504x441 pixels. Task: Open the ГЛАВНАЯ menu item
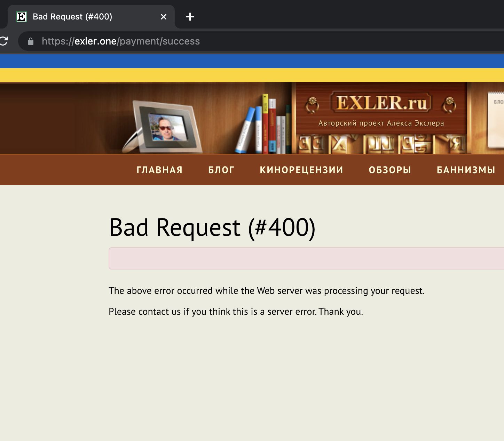click(159, 170)
